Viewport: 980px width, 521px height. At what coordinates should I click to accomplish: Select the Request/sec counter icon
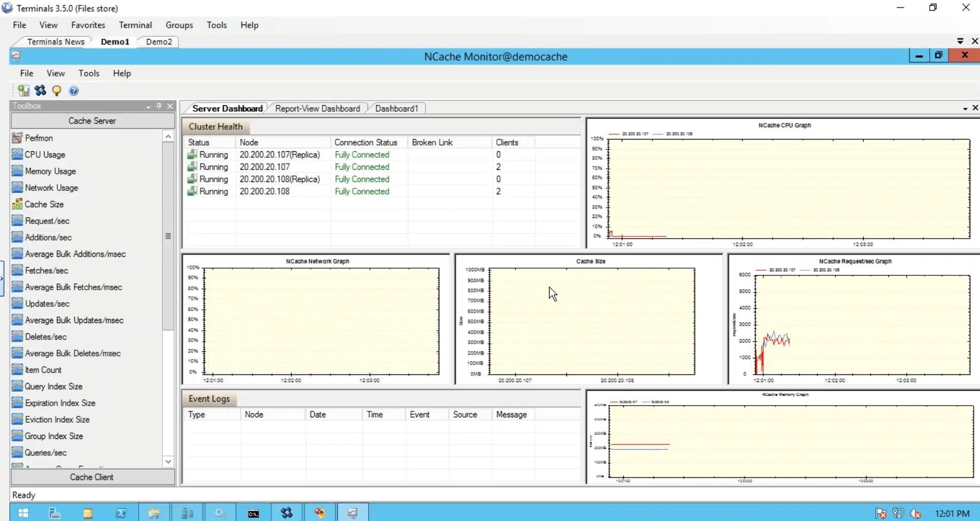coord(17,221)
